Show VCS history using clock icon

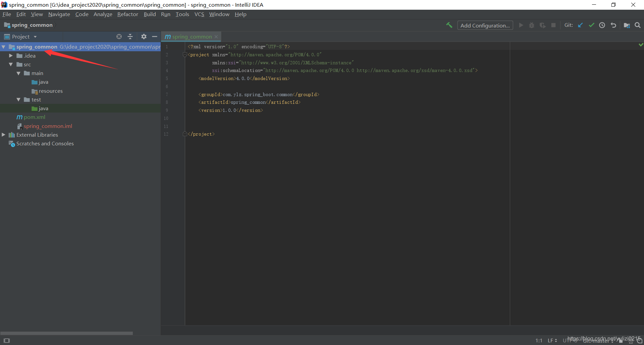[602, 25]
